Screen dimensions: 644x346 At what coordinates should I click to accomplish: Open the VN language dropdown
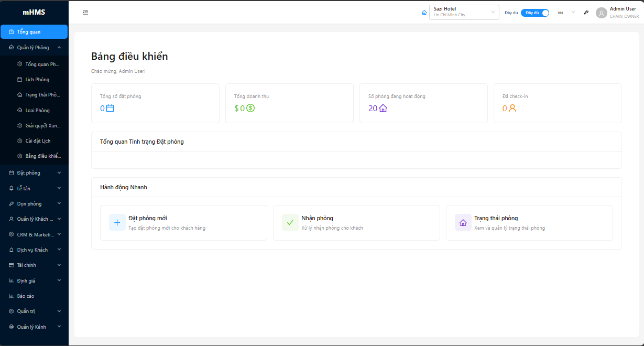(566, 13)
